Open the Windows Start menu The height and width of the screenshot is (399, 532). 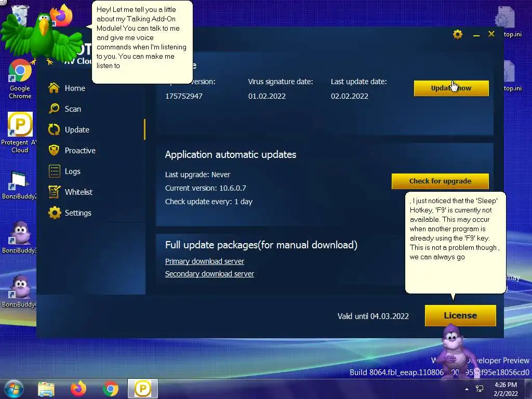tap(14, 389)
